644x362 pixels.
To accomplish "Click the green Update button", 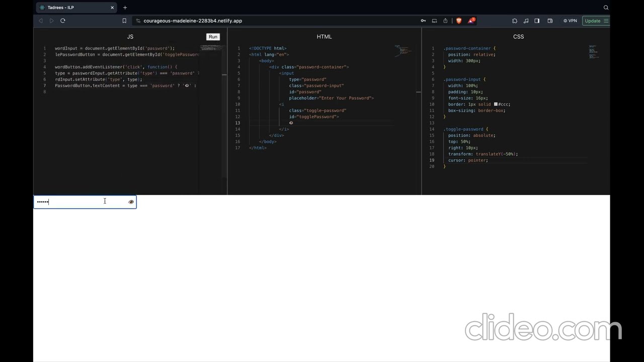I will (592, 21).
